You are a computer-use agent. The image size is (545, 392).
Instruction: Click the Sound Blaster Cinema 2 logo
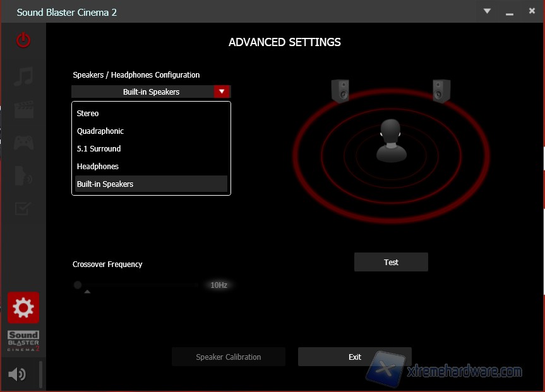23,341
